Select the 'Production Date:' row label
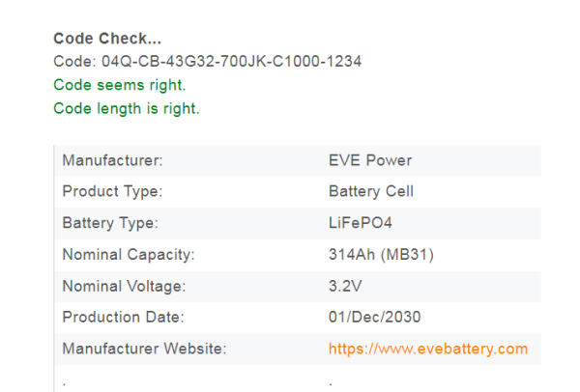The height and width of the screenshot is (392, 580). pyautogui.click(x=123, y=317)
